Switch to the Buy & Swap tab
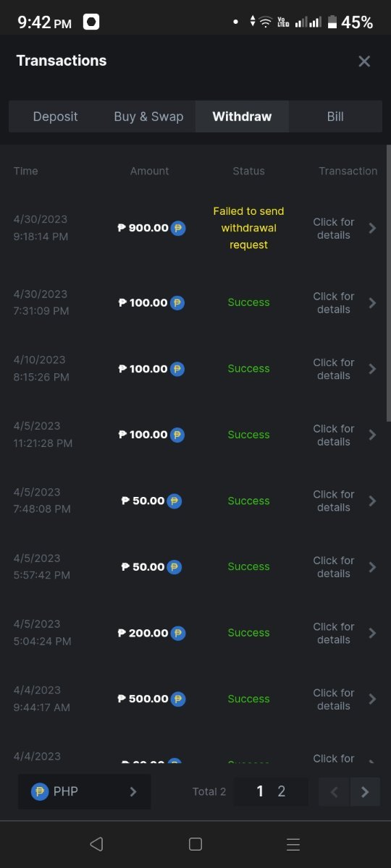This screenshot has width=391, height=868. [x=148, y=116]
